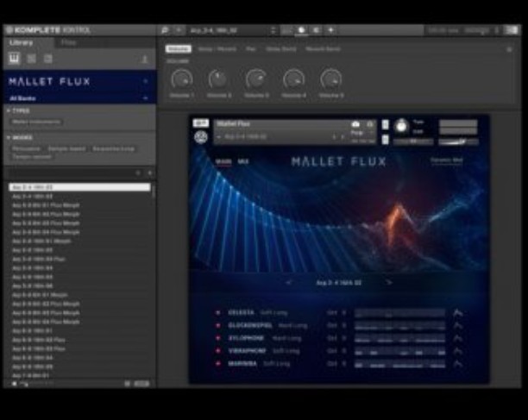Select the Volume parameter page tab
The height and width of the screenshot is (420, 528).
(x=179, y=49)
